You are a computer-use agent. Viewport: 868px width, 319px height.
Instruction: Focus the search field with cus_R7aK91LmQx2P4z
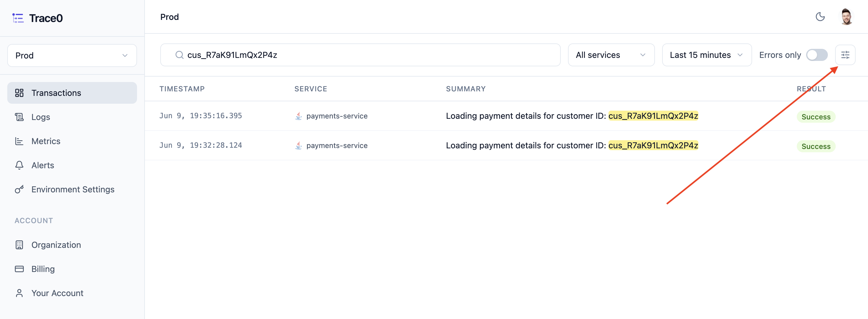click(x=360, y=55)
